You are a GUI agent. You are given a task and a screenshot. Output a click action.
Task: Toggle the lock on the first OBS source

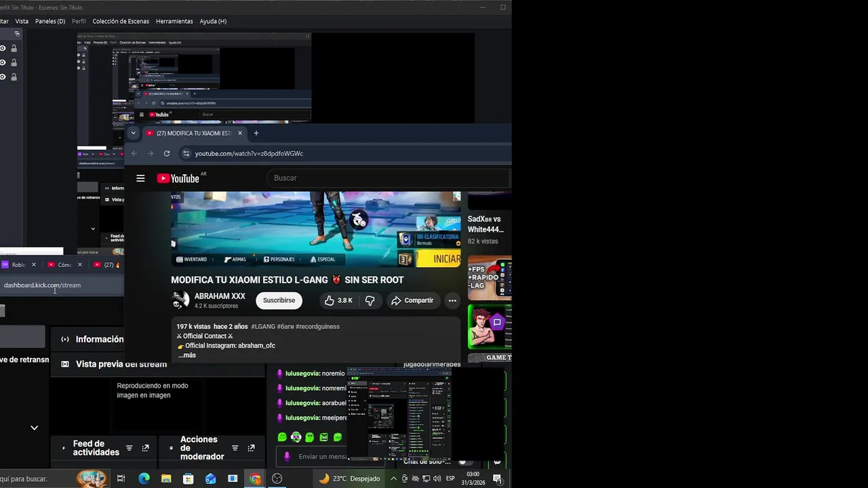(x=14, y=48)
